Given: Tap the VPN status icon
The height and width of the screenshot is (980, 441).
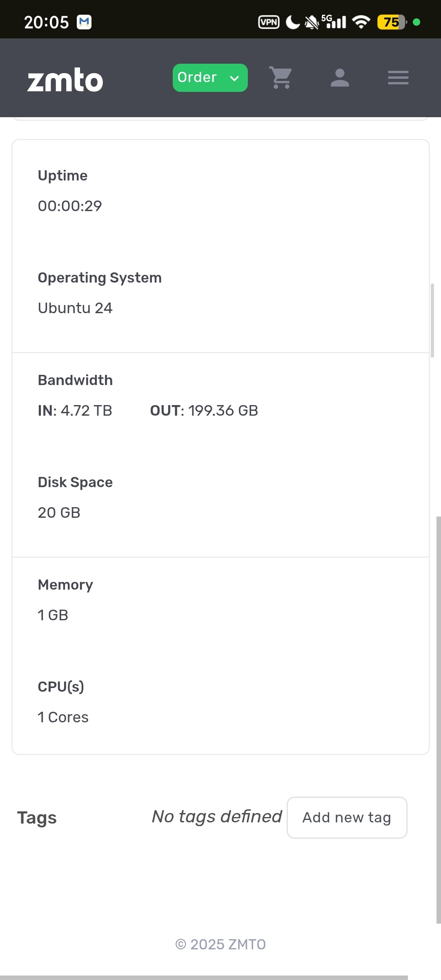Looking at the screenshot, I should pyautogui.click(x=269, y=22).
